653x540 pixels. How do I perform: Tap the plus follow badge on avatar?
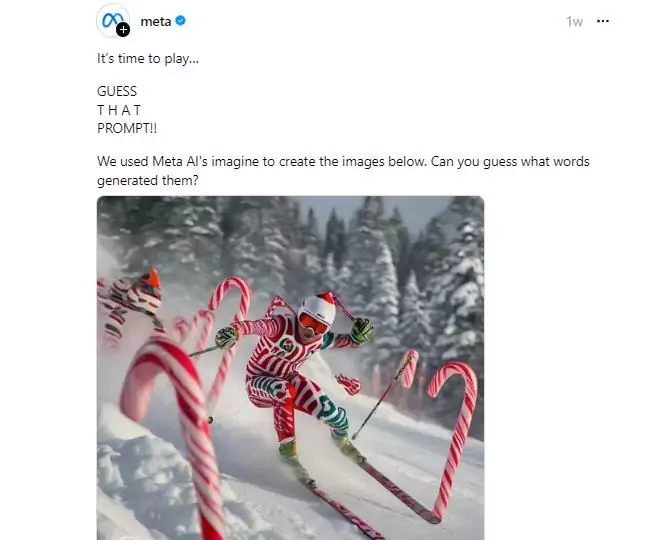[123, 30]
